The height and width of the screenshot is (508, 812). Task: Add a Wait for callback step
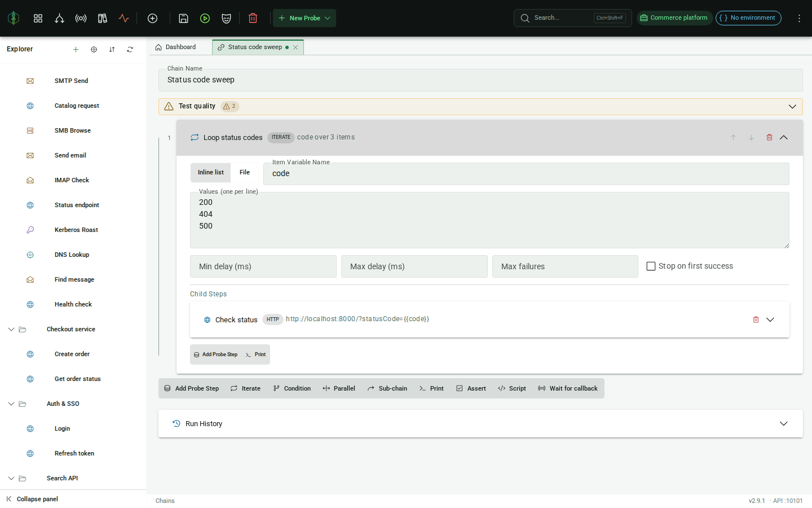click(x=567, y=388)
